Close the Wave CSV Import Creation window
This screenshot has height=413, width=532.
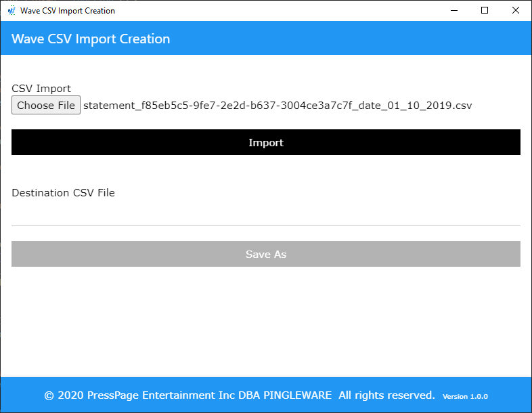click(x=516, y=10)
